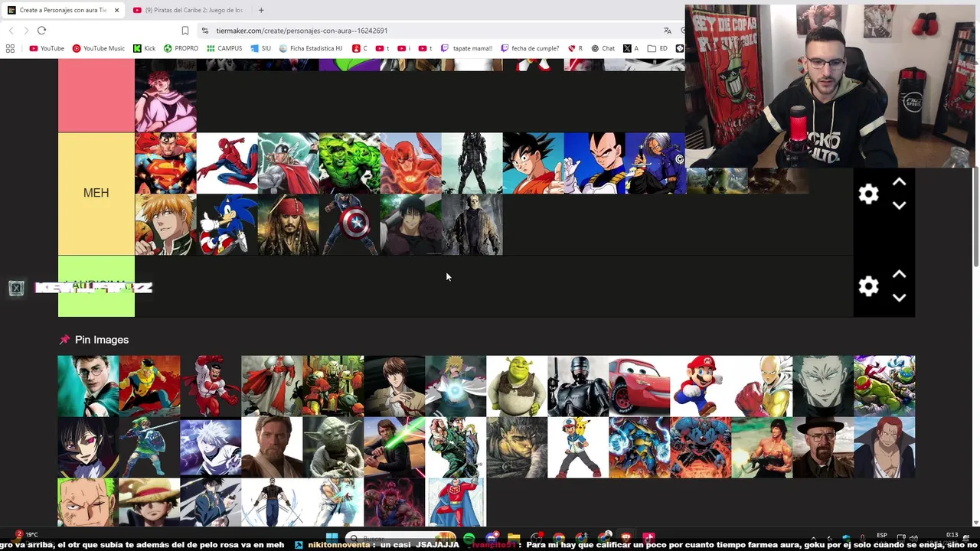Move the green tier up

(x=900, y=274)
